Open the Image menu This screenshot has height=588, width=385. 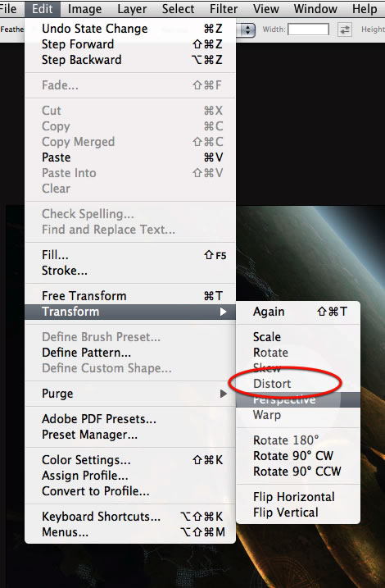tap(84, 9)
